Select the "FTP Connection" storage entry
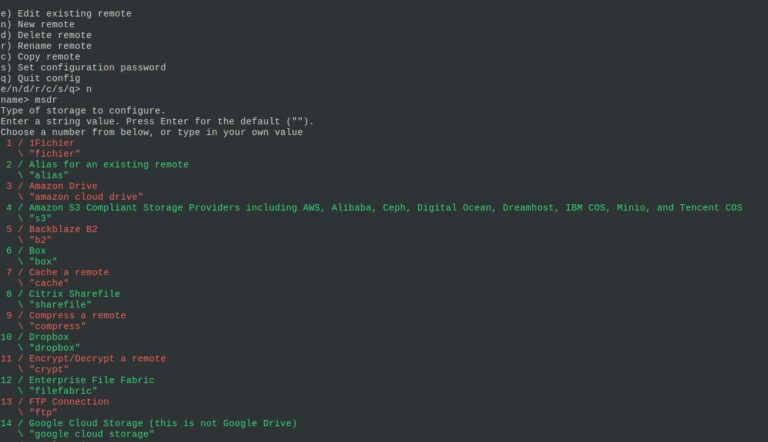This screenshot has height=442, width=768. coord(69,402)
